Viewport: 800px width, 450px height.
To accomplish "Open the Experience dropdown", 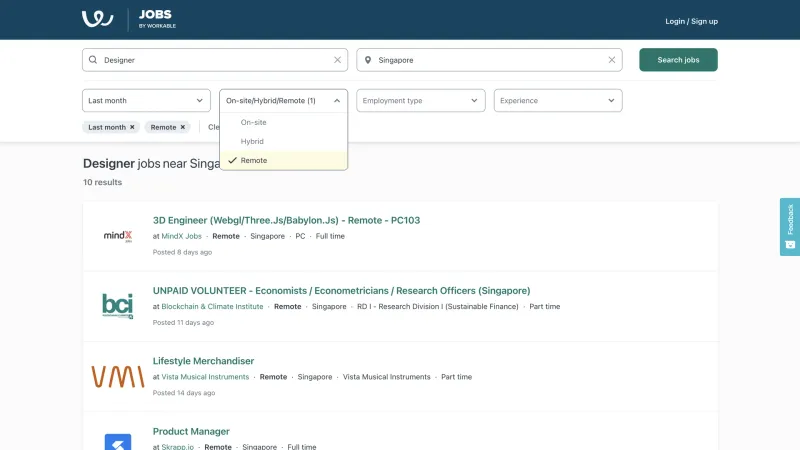I will click(x=558, y=101).
